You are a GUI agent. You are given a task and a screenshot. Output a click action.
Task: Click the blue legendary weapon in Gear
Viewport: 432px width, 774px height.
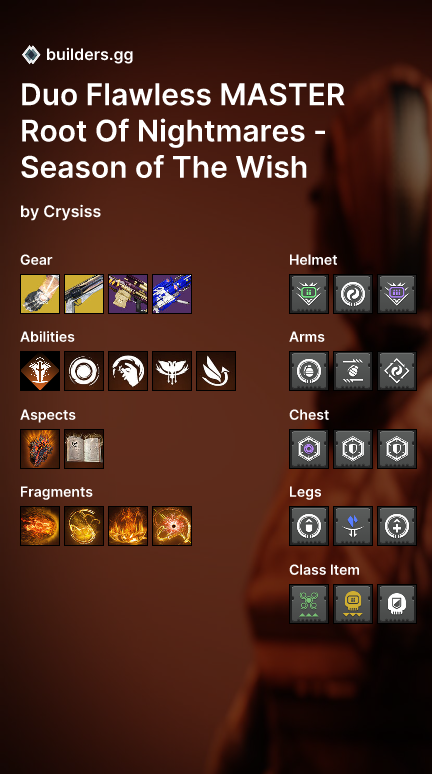tap(172, 294)
